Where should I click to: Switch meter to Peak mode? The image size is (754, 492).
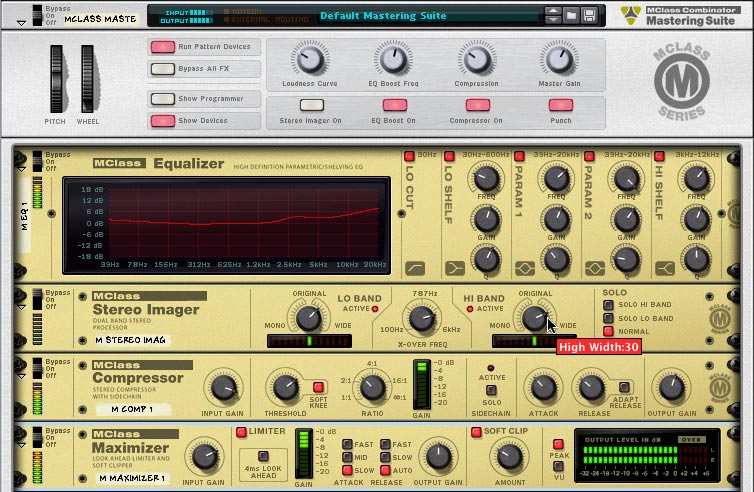pyautogui.click(x=558, y=444)
